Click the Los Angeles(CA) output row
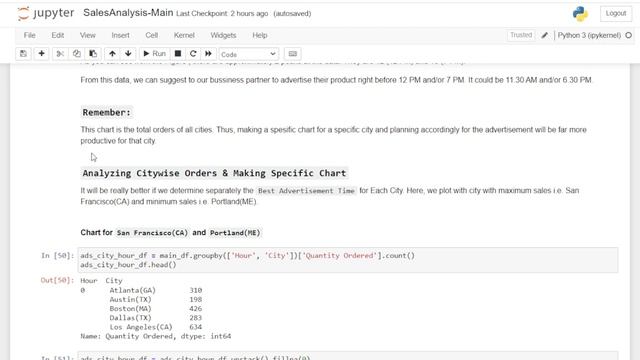 156,327
